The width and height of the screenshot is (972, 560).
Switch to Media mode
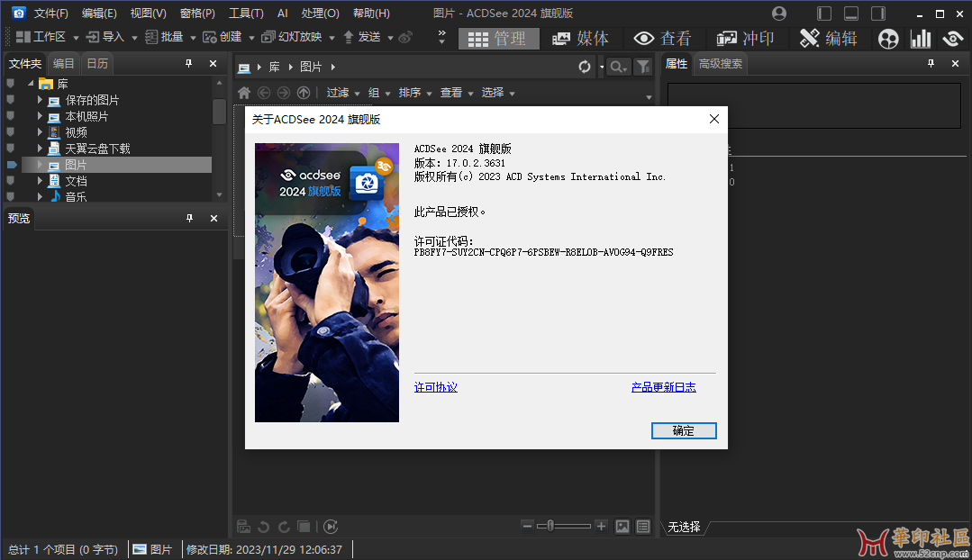pyautogui.click(x=580, y=39)
